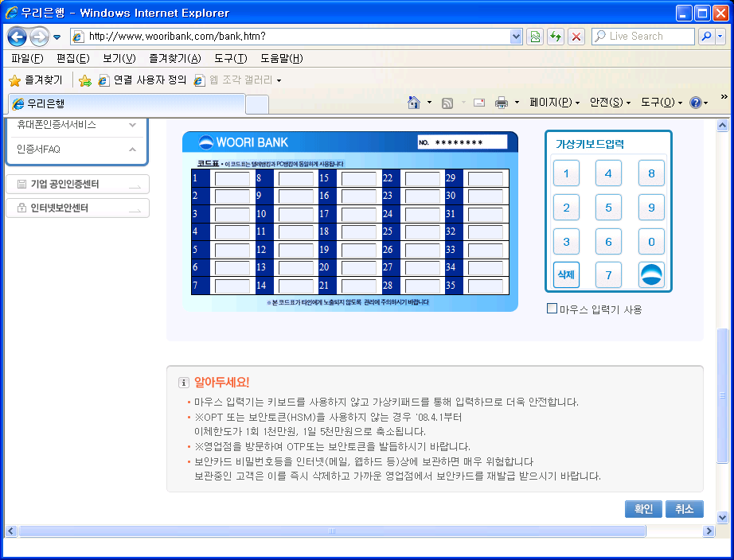This screenshot has width=734, height=560.
Task: Click the Live Search box
Action: click(x=643, y=37)
